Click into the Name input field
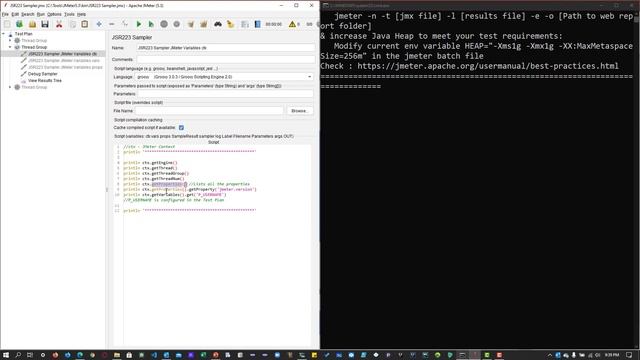Screen dimensions: 640x360 [225, 48]
